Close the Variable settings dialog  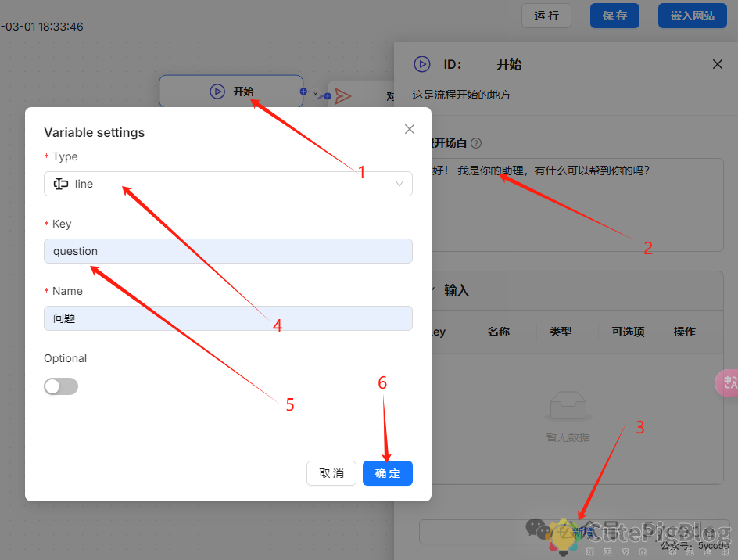tap(410, 129)
